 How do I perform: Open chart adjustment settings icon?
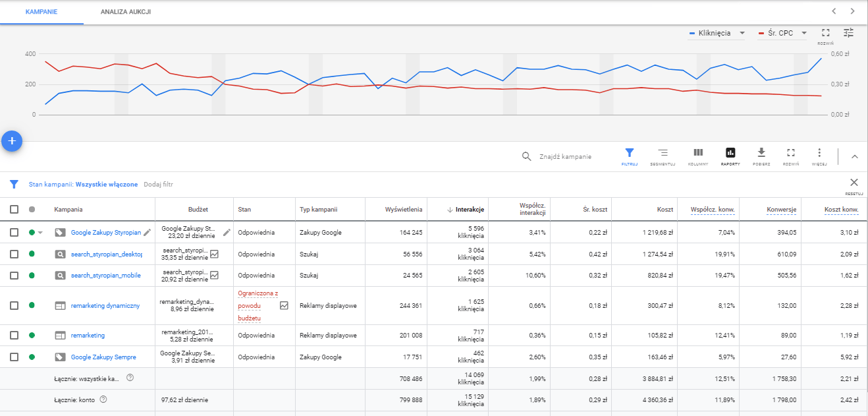coord(849,33)
